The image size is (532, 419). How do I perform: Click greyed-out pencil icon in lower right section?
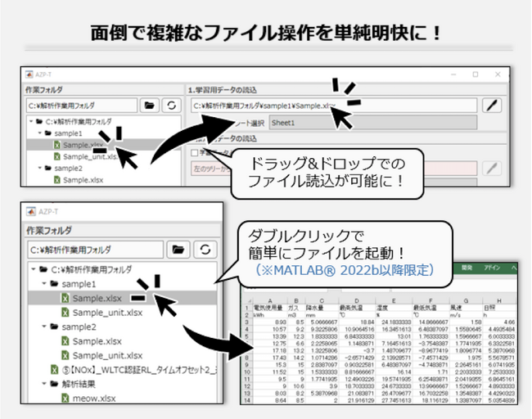[491, 168]
